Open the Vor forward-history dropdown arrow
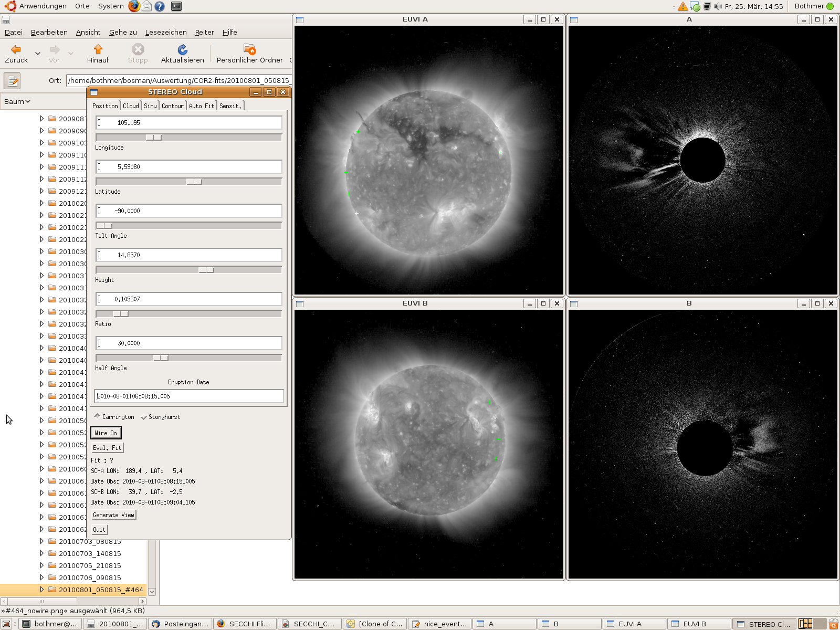This screenshot has width=840, height=630. pos(71,54)
